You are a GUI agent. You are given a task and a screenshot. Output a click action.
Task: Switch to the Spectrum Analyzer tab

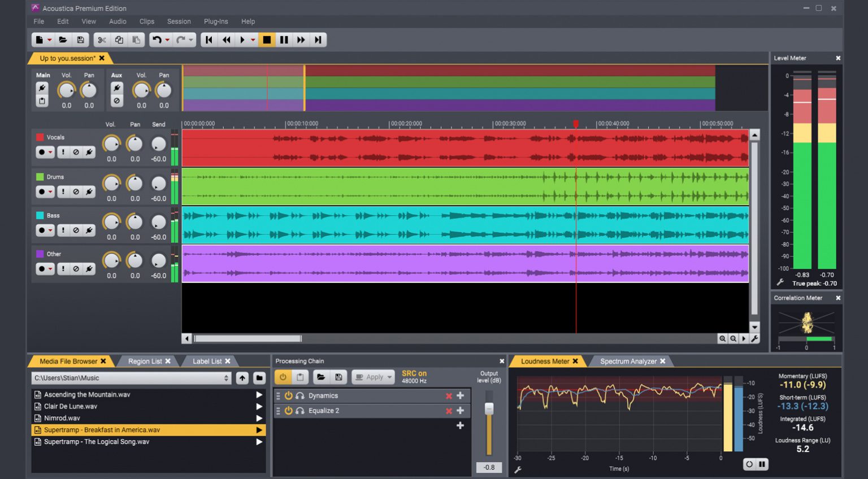628,361
